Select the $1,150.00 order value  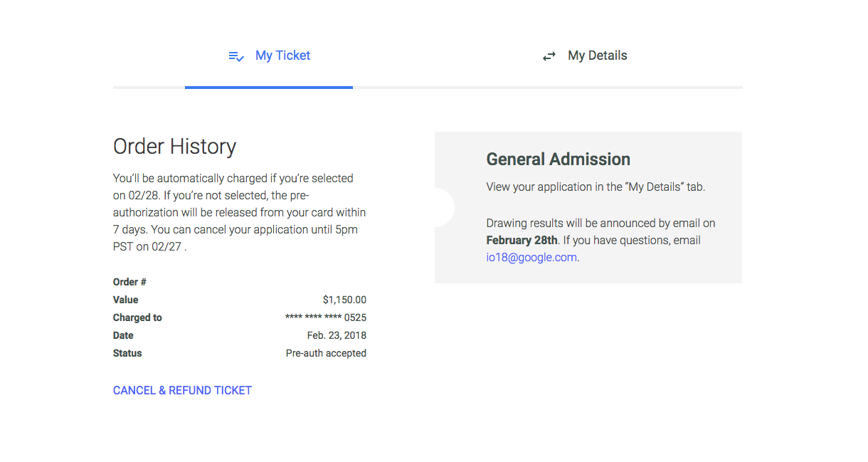[x=344, y=300]
